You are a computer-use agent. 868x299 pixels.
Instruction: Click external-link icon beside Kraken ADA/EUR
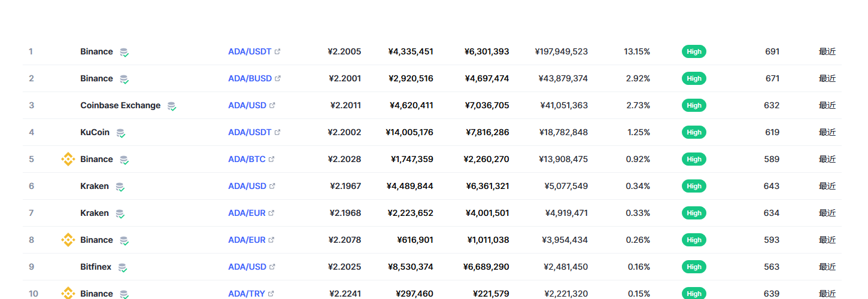coord(271,213)
